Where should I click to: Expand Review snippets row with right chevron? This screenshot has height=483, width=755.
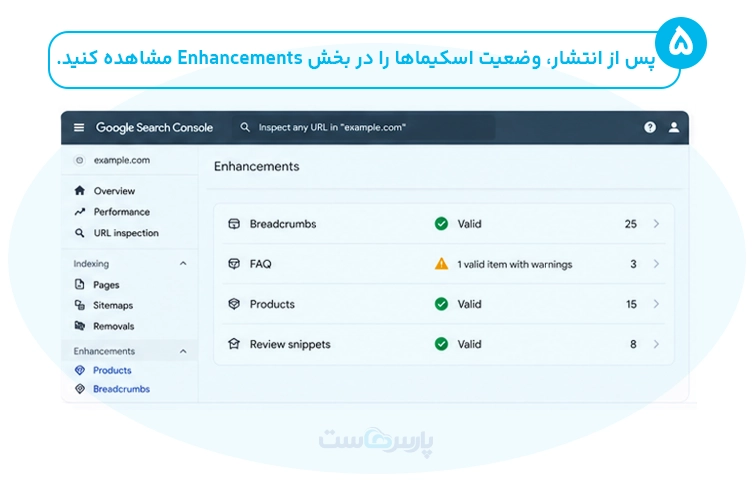656,344
